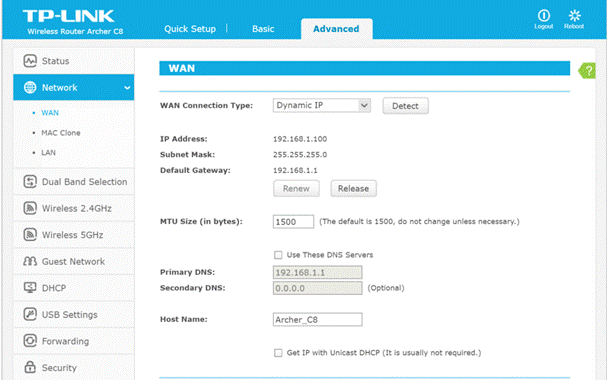Click the Logout power icon
The width and height of the screenshot is (607, 380).
tap(544, 15)
